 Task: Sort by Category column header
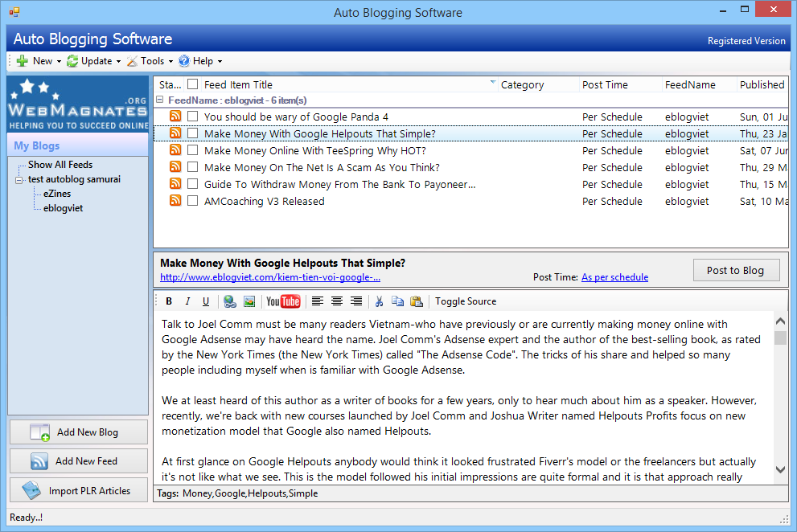[x=538, y=85]
